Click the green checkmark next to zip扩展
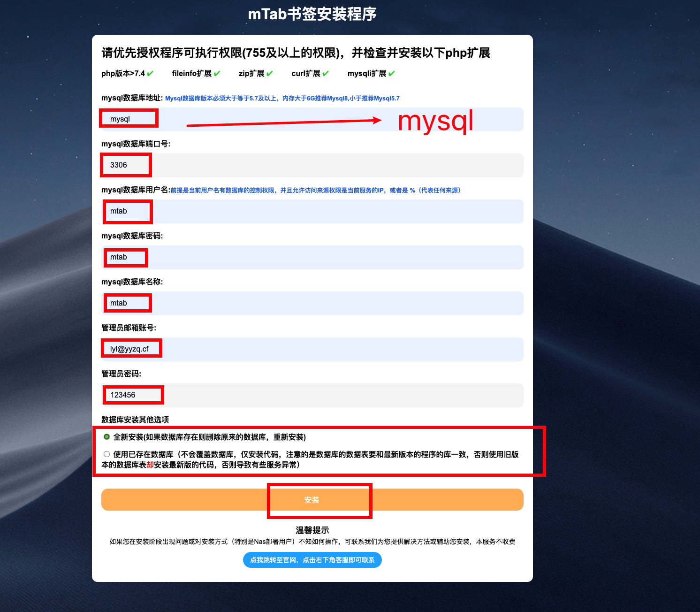This screenshot has width=700, height=612. (x=269, y=73)
